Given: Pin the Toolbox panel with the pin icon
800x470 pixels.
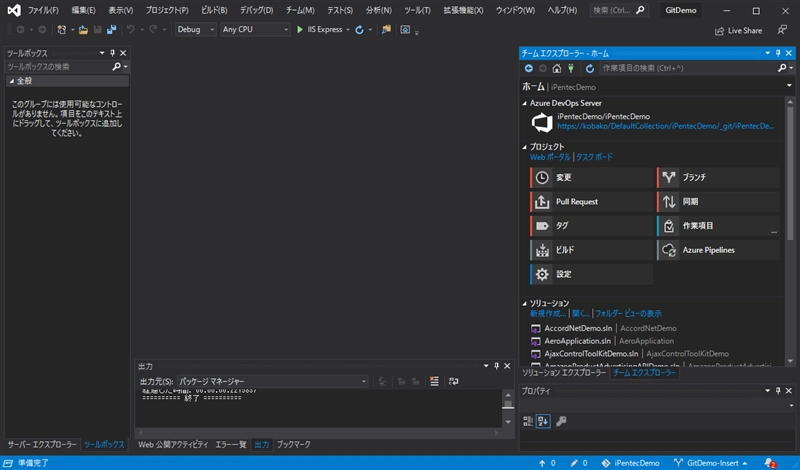Looking at the screenshot, I should 113,53.
